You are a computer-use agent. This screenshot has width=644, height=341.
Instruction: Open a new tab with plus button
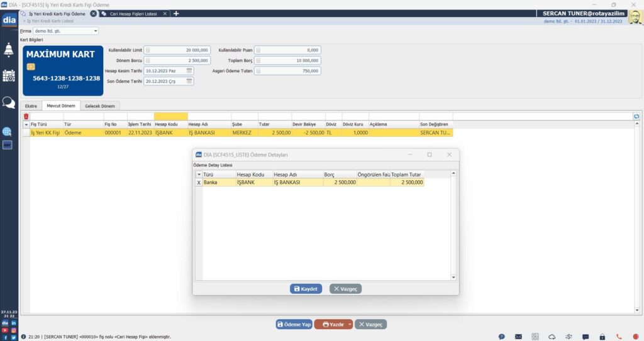(x=176, y=14)
